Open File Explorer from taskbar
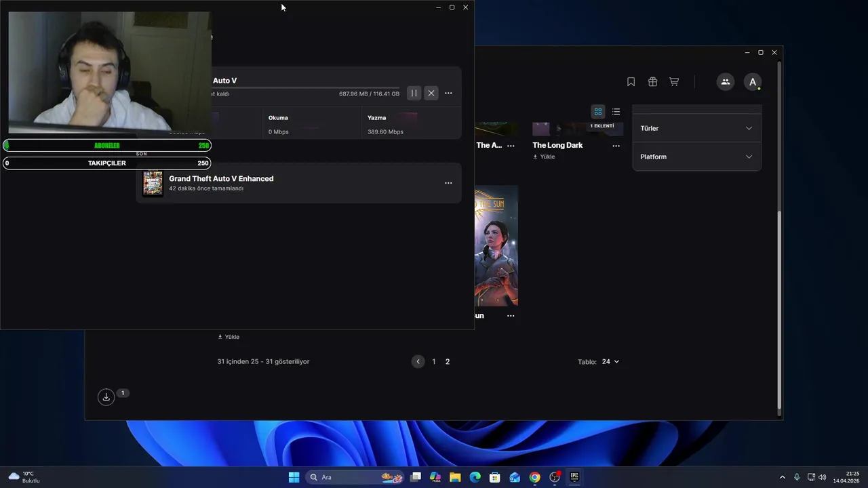The image size is (868, 488). [455, 477]
